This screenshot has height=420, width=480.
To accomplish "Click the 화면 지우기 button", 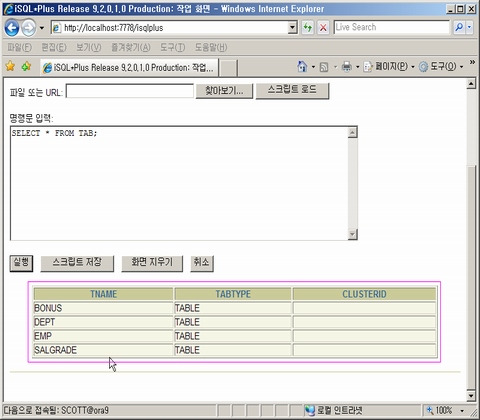I will pos(152,263).
